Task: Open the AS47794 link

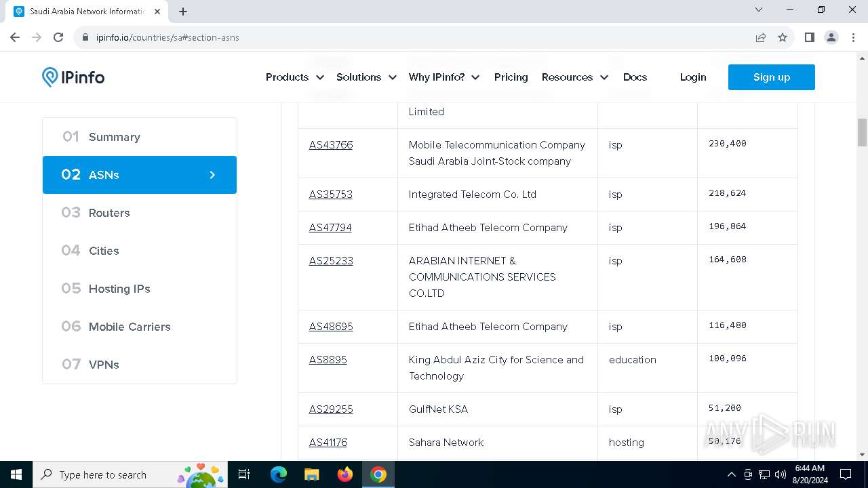Action: click(330, 228)
